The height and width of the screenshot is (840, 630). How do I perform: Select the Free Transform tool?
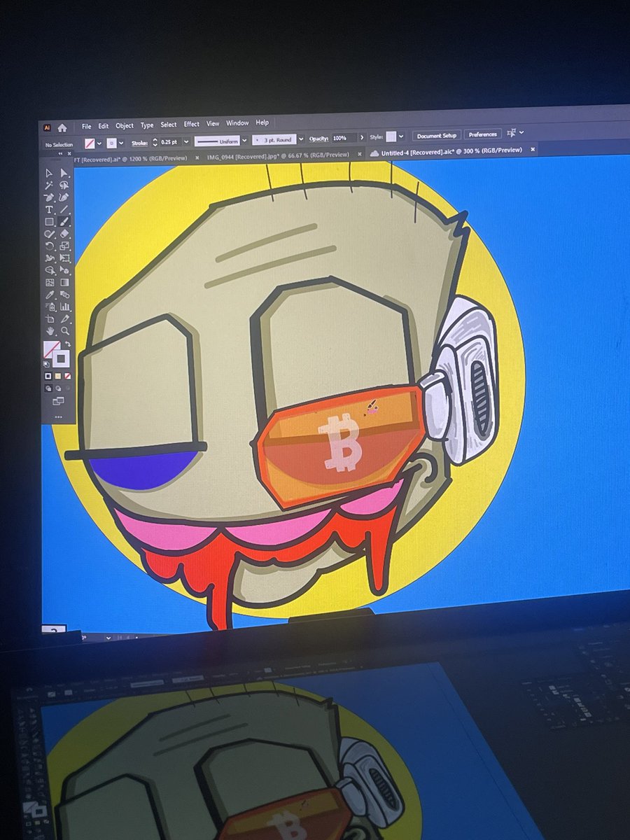64,258
